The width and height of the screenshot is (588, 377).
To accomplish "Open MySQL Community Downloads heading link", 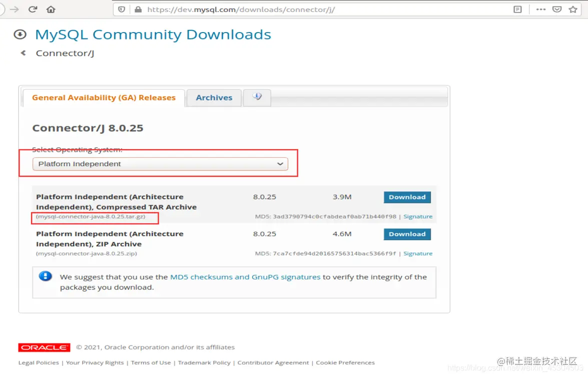I will 153,35.
